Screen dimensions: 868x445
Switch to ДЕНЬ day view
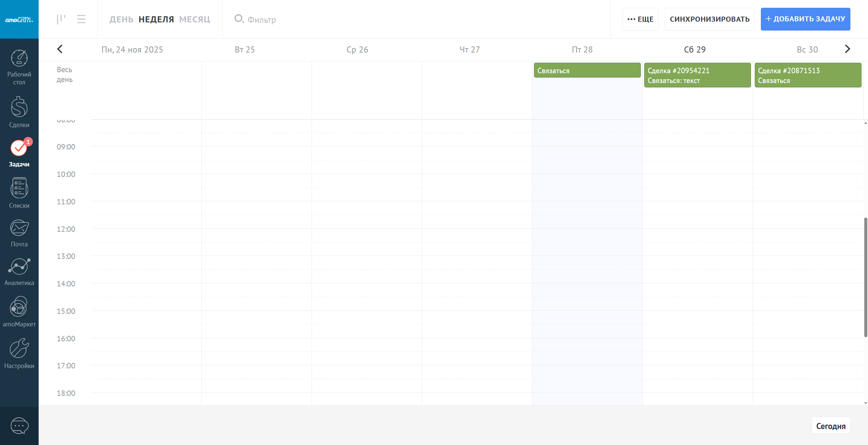[x=121, y=19]
